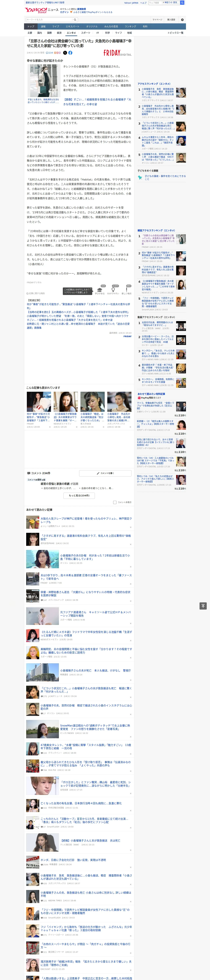This screenshot has height=980, width=210.
Task: Open the IT category
Action: click(x=98, y=33)
